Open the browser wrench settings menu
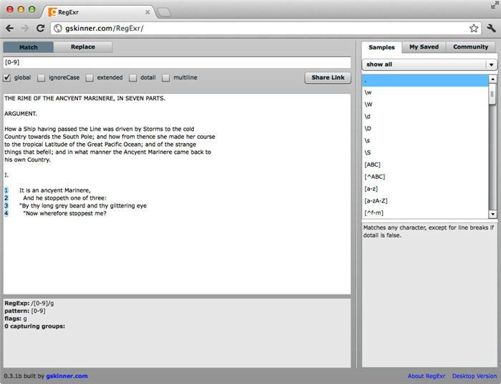This screenshot has height=384, width=501. (x=491, y=28)
